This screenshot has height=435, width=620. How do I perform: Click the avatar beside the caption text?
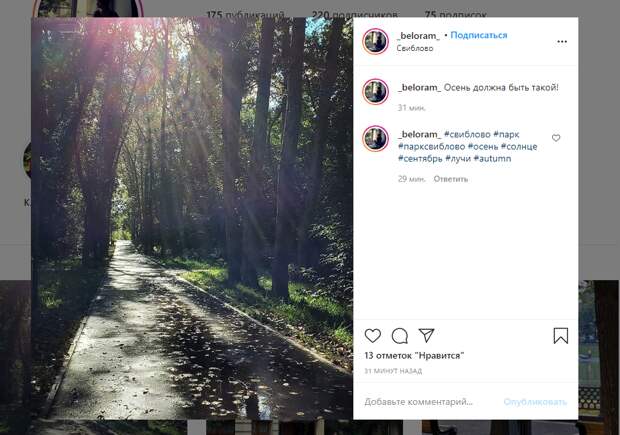(x=375, y=92)
